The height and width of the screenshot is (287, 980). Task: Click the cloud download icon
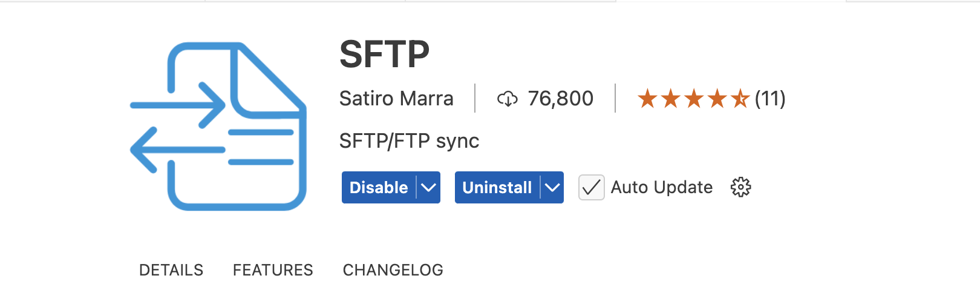(x=507, y=99)
